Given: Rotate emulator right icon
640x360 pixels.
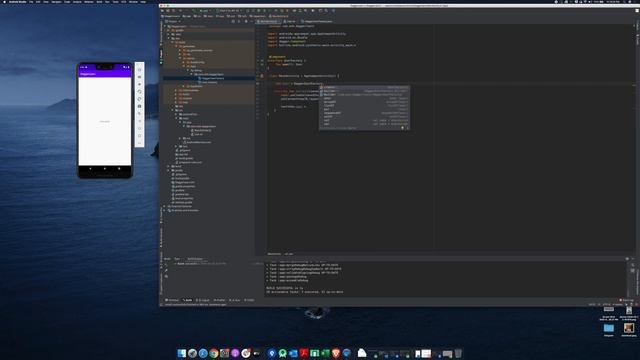Looking at the screenshot, I should pyautogui.click(x=140, y=99).
